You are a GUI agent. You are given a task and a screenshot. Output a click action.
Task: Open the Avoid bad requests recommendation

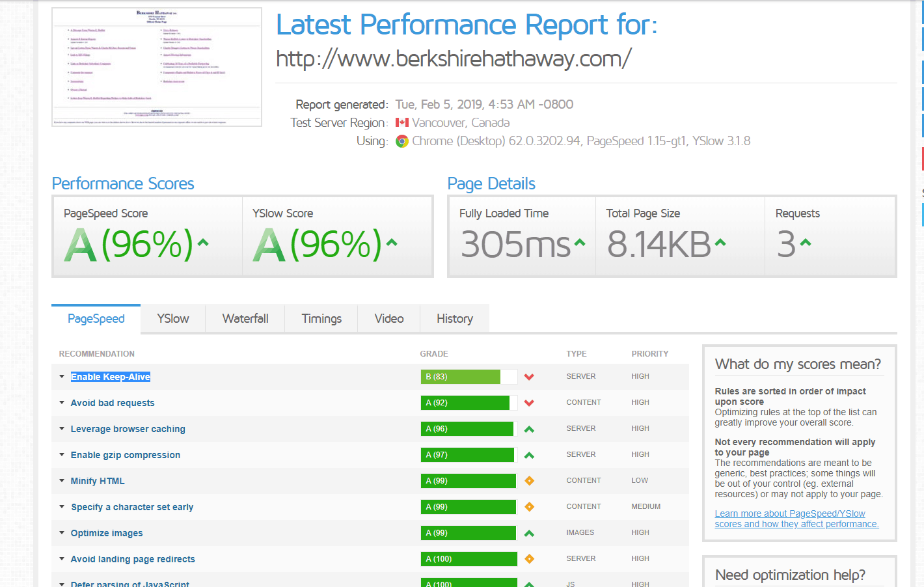click(113, 403)
